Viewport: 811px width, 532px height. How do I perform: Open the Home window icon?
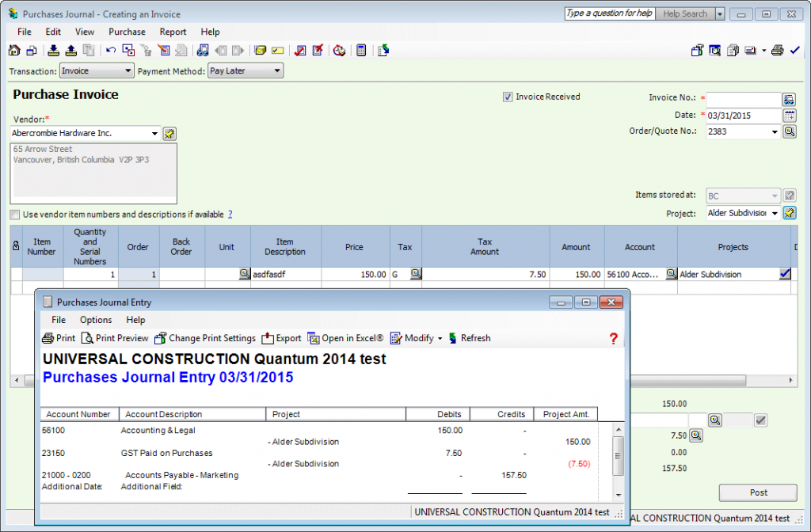14,50
